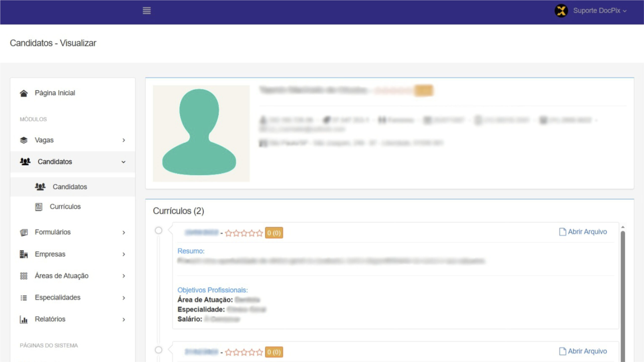Image resolution: width=644 pixels, height=362 pixels.
Task: Select the first curriculum timeline radio circle
Action: click(x=158, y=230)
